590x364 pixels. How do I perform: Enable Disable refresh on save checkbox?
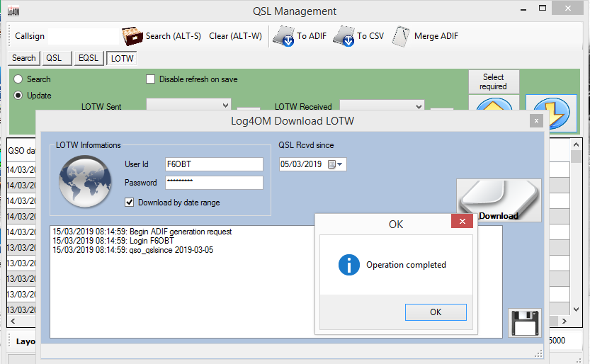point(150,79)
